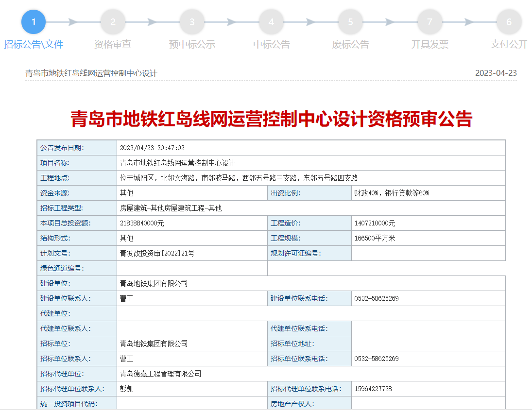Click step 3 circle for 预中标公示

192,22
